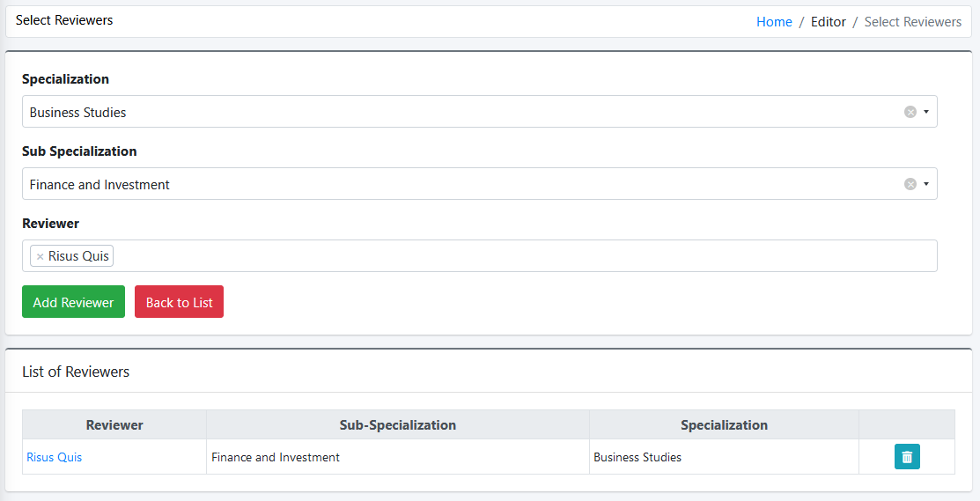This screenshot has width=980, height=501.
Task: Clear the Finance and Investment selection
Action: click(x=910, y=184)
